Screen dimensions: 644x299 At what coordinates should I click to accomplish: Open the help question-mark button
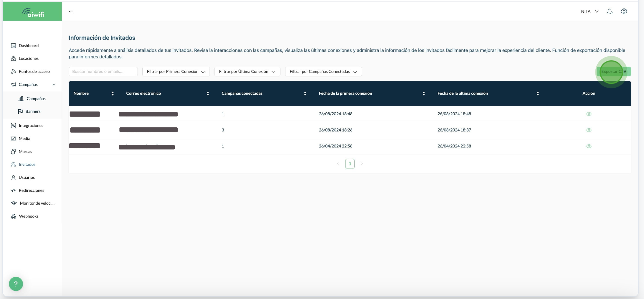coord(16,284)
